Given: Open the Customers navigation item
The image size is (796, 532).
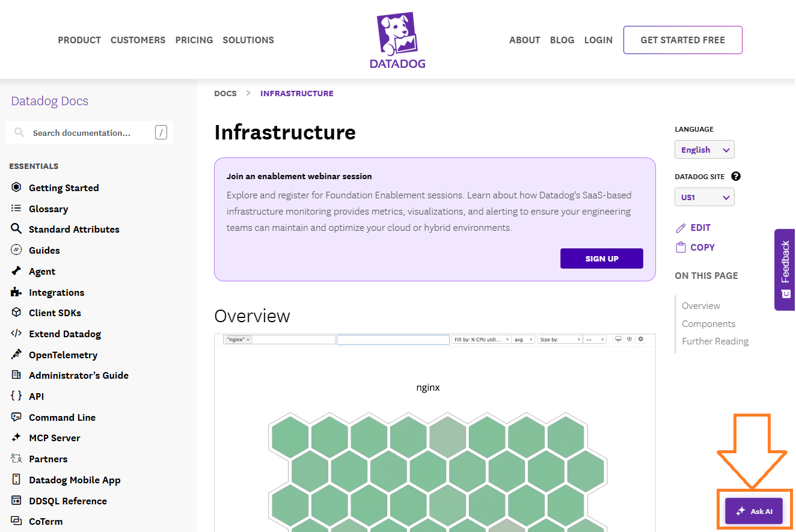Looking at the screenshot, I should pyautogui.click(x=138, y=40).
